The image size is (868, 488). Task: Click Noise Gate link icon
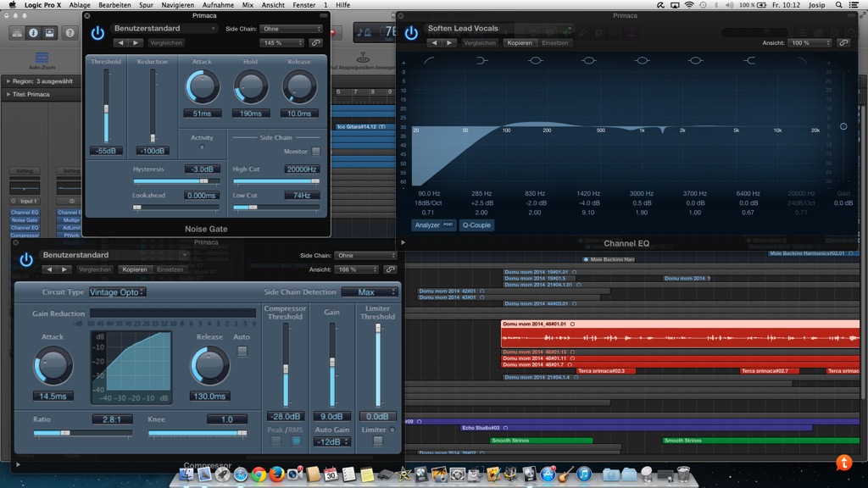pos(315,42)
